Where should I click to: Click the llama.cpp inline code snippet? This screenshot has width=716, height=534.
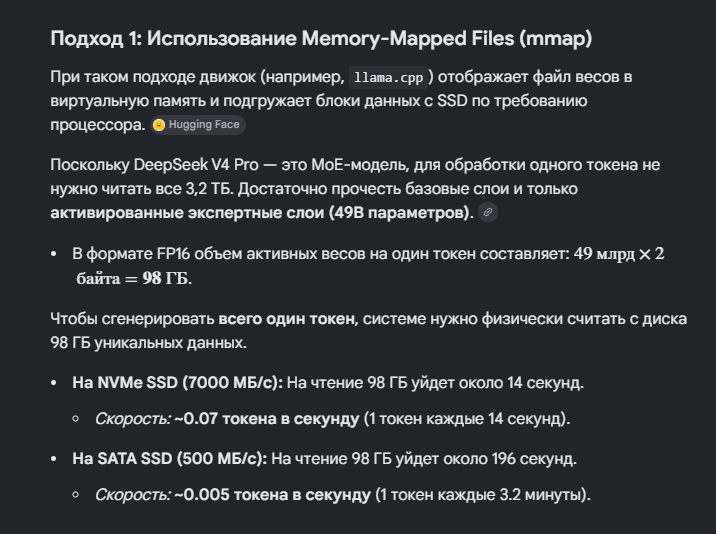point(389,77)
